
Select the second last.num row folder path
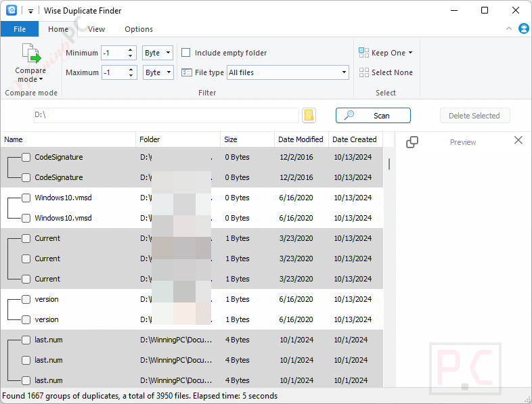(x=176, y=360)
